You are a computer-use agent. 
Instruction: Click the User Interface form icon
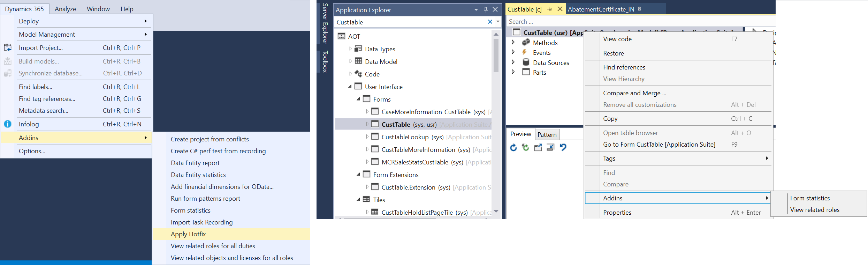point(358,86)
